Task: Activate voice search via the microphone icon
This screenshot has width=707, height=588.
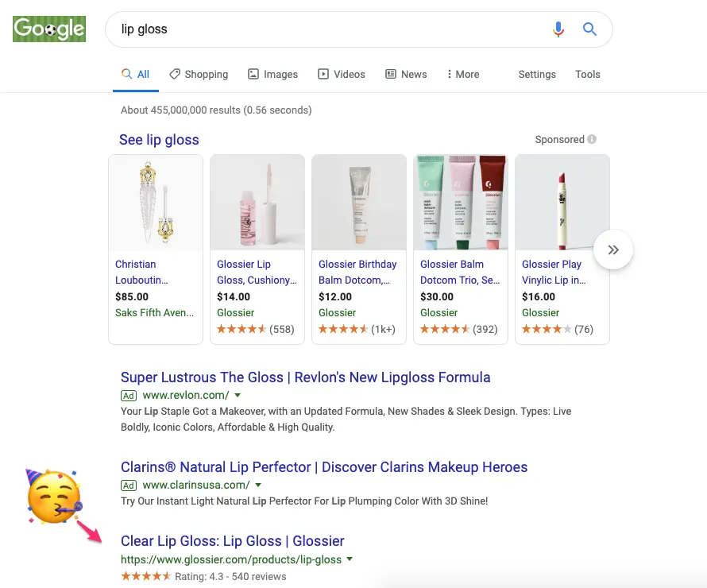Action: tap(558, 29)
